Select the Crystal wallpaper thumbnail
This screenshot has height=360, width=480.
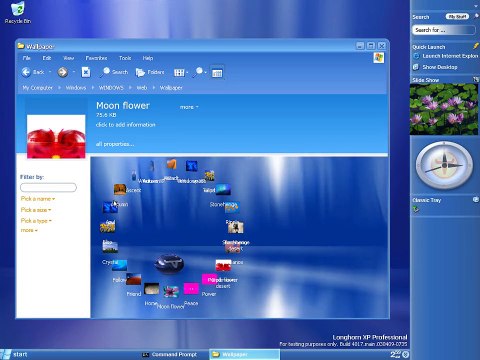[x=119, y=265]
